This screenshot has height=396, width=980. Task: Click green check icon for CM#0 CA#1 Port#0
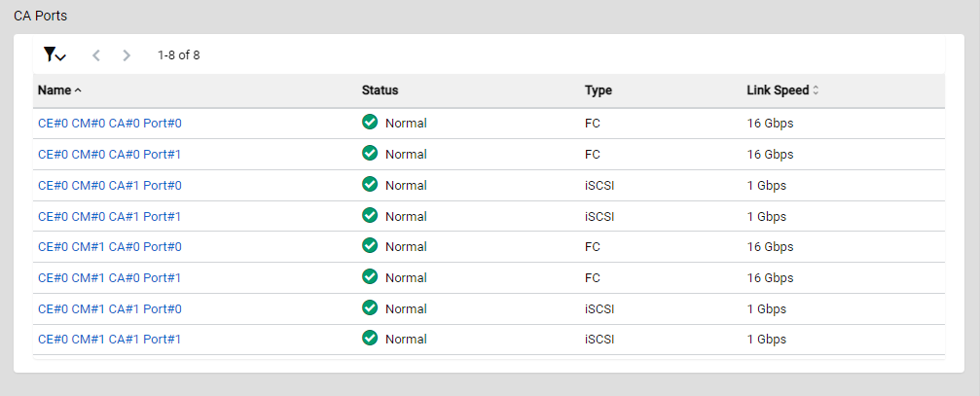370,184
